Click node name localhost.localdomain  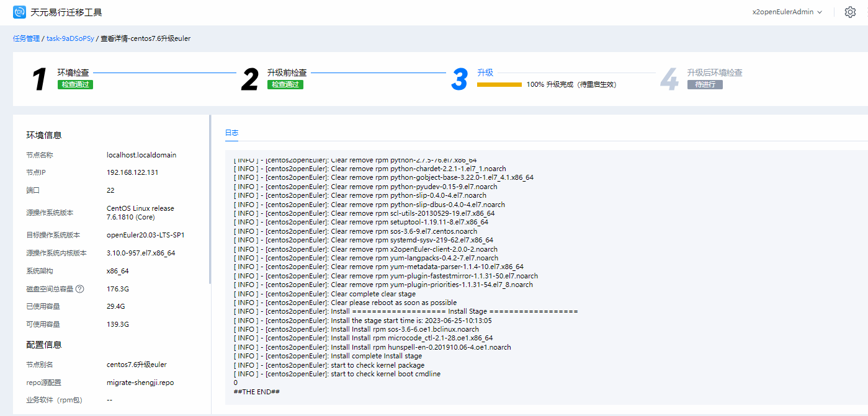141,155
